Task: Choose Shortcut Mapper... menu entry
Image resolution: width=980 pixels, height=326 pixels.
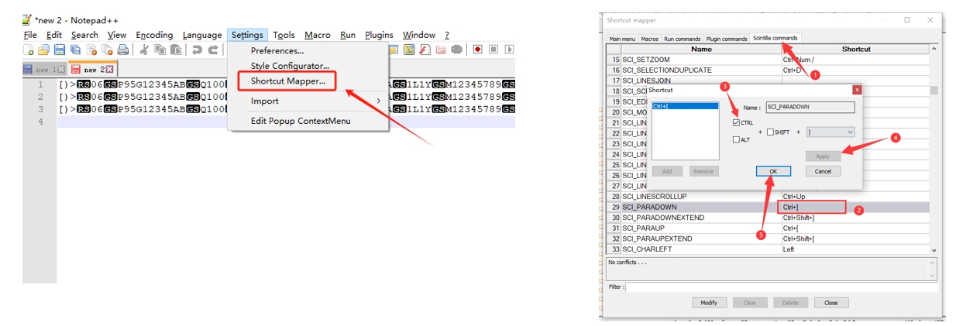Action: click(287, 81)
